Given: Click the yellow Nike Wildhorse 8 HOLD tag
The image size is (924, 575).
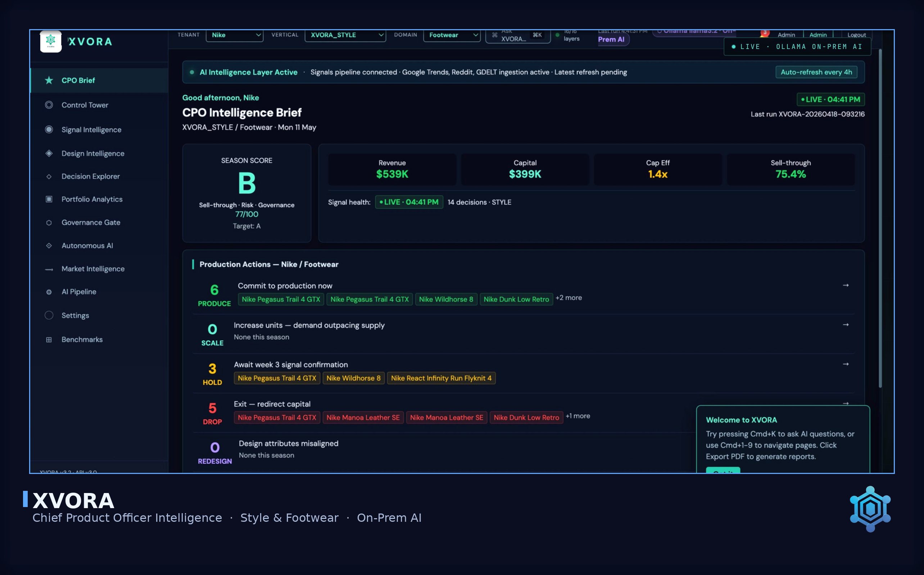Looking at the screenshot, I should 353,378.
